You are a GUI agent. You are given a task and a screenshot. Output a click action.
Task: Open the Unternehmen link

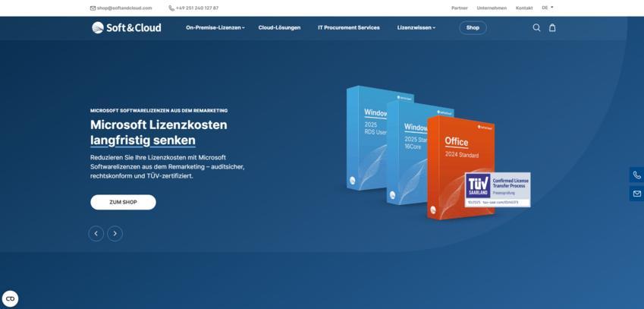coord(492,8)
